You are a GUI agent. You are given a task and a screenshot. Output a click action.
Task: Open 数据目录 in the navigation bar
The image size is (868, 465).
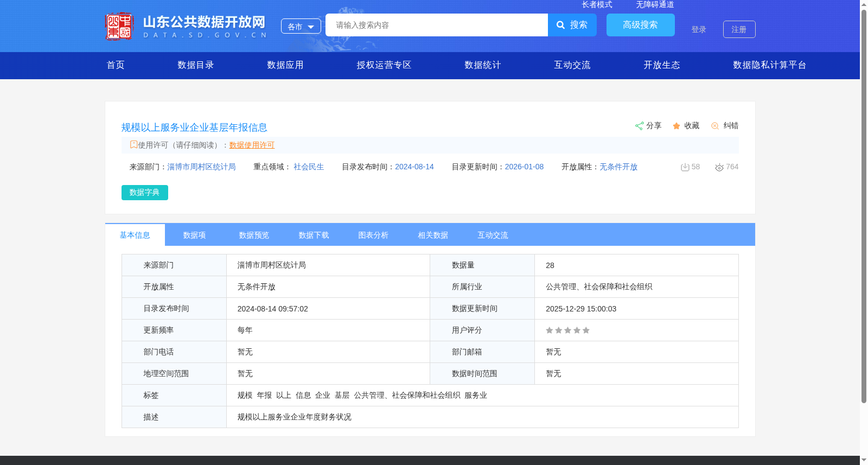tap(196, 65)
